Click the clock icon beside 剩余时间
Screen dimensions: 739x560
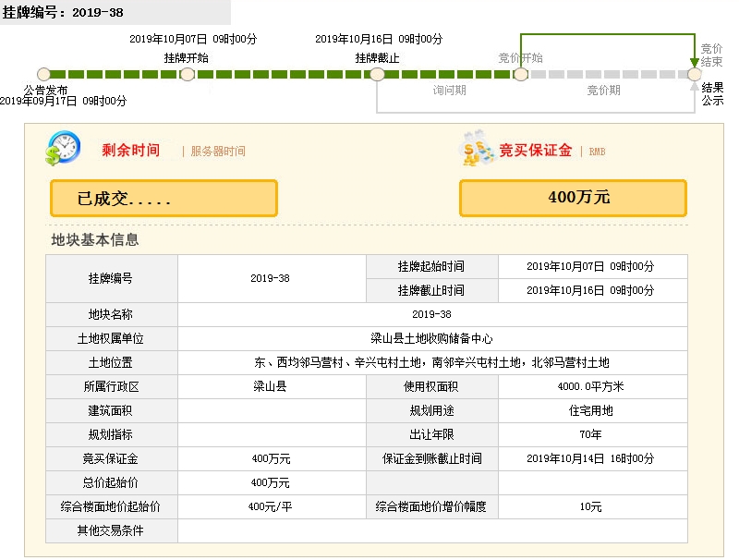pyautogui.click(x=63, y=148)
